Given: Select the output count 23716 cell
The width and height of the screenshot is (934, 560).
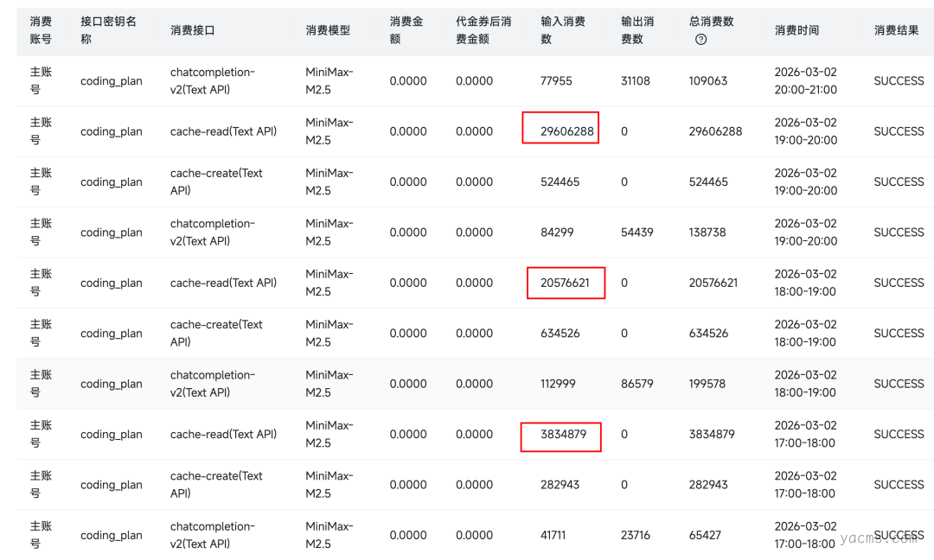Looking at the screenshot, I should coord(635,535).
